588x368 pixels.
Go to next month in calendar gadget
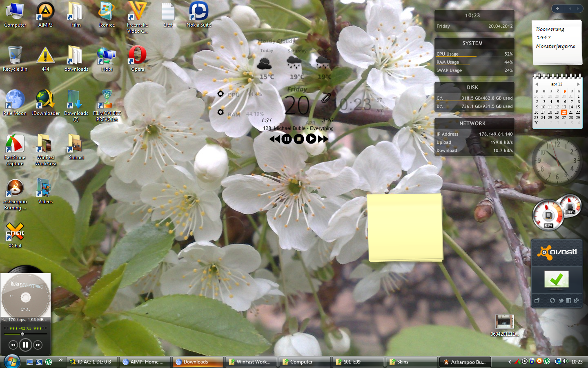click(579, 84)
